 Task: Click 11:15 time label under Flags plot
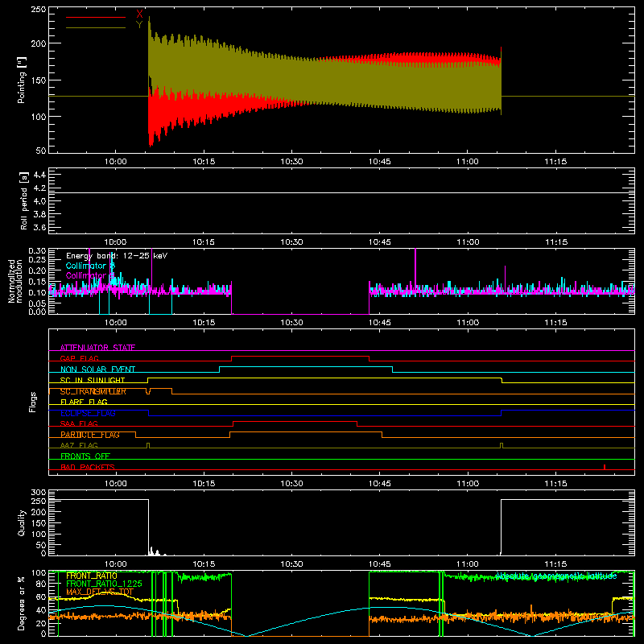point(555,484)
